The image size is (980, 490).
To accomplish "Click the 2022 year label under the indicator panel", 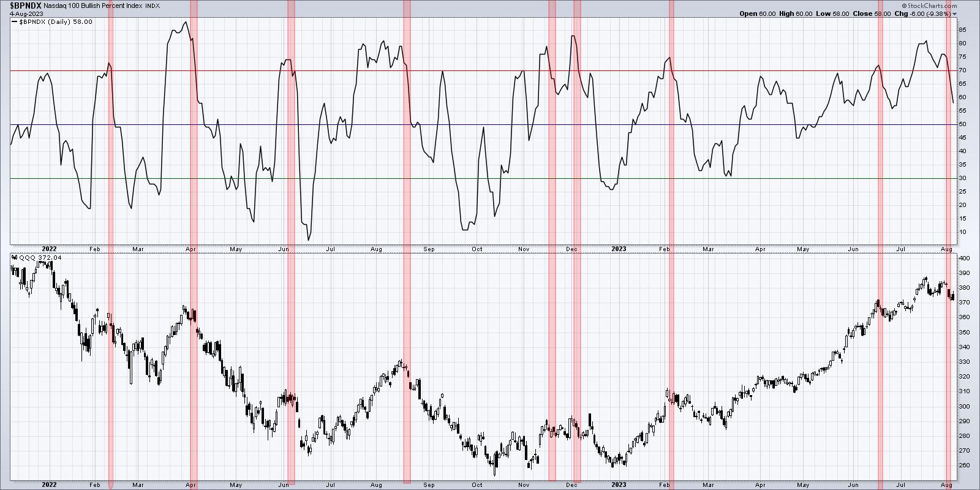I will [49, 249].
